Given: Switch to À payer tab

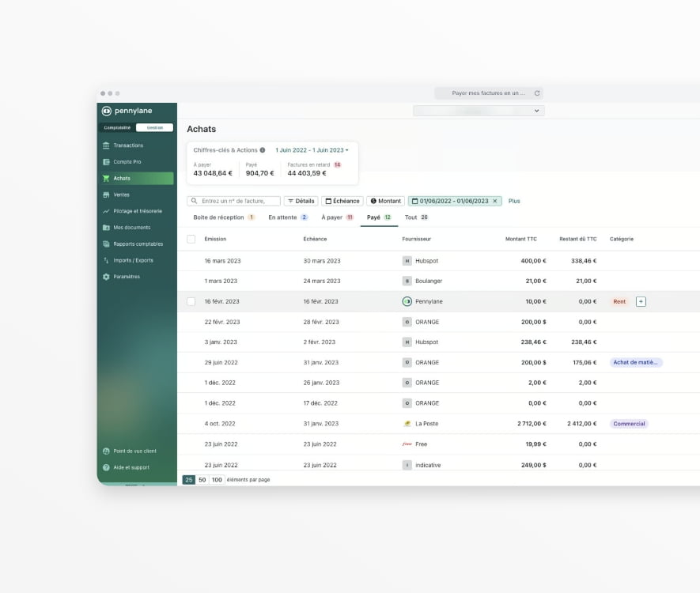Looking at the screenshot, I should (x=338, y=217).
